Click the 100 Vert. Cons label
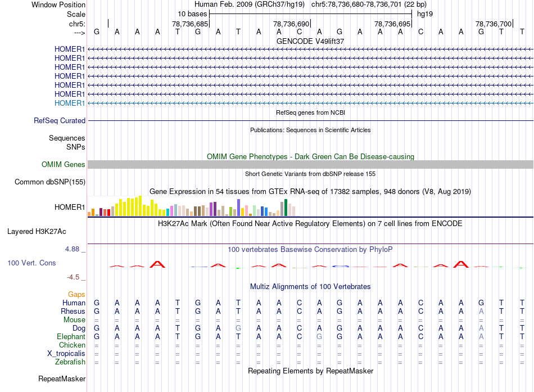Viewport: 534px width, 392px height. pos(31,263)
